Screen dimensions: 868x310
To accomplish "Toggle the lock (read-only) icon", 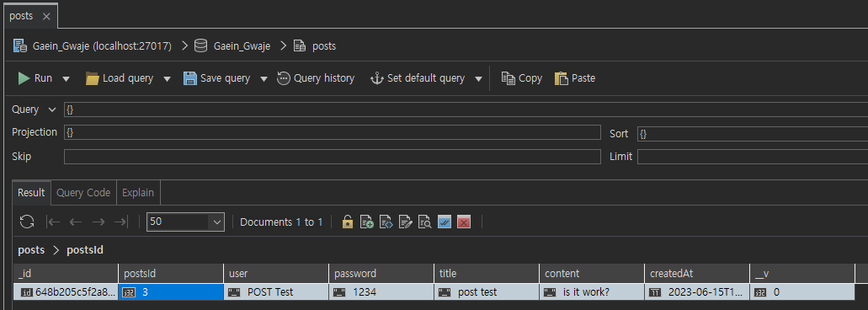I will (x=348, y=222).
